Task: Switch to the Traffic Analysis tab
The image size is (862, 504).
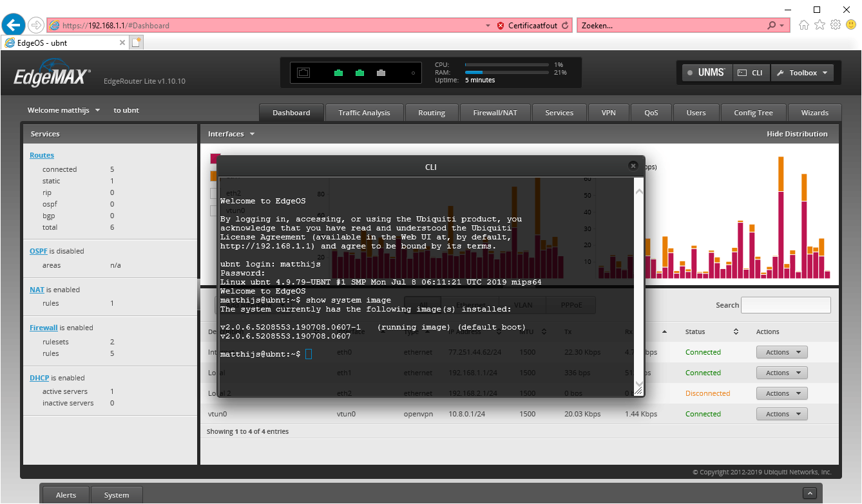Action: [x=364, y=113]
